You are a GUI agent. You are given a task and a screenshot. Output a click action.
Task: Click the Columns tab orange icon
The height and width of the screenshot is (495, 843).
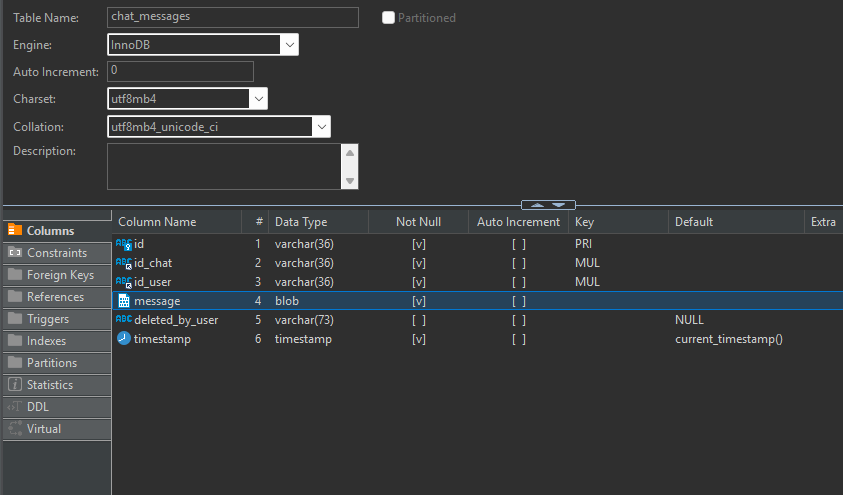15,231
